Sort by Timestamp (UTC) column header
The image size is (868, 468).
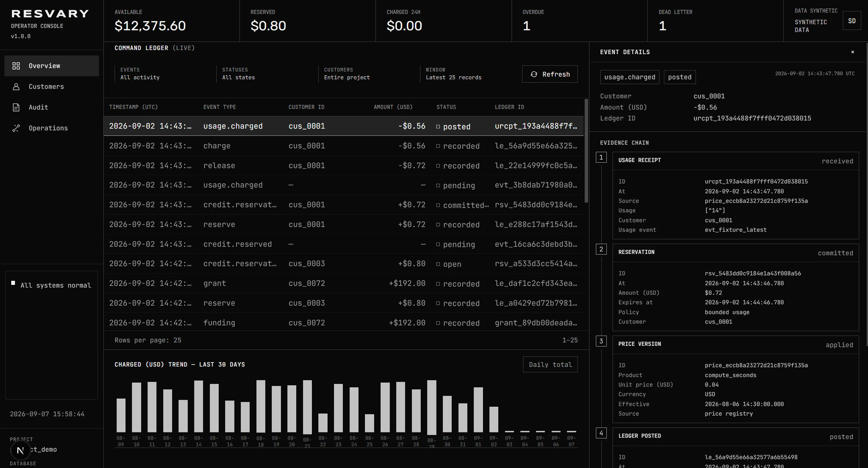133,107
